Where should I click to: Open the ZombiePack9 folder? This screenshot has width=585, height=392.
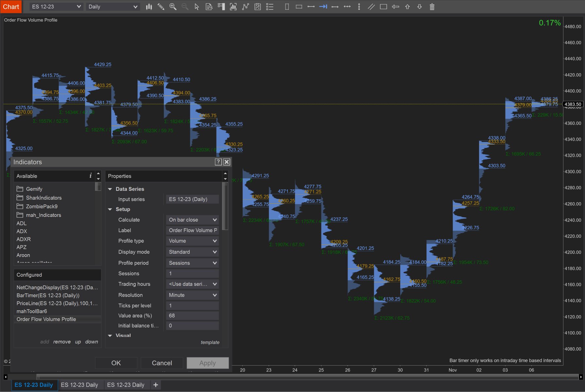pyautogui.click(x=37, y=206)
